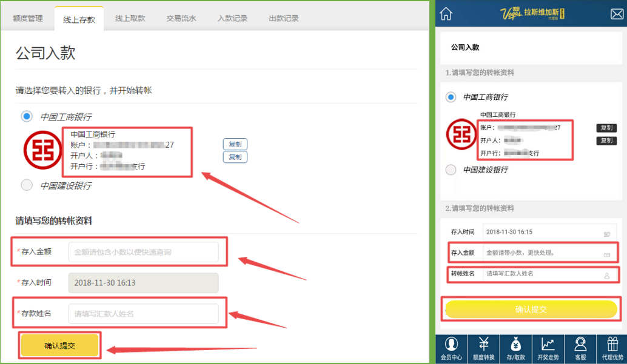Open the mail envelope icon in mobile header
The image size is (627, 364).
(x=616, y=13)
